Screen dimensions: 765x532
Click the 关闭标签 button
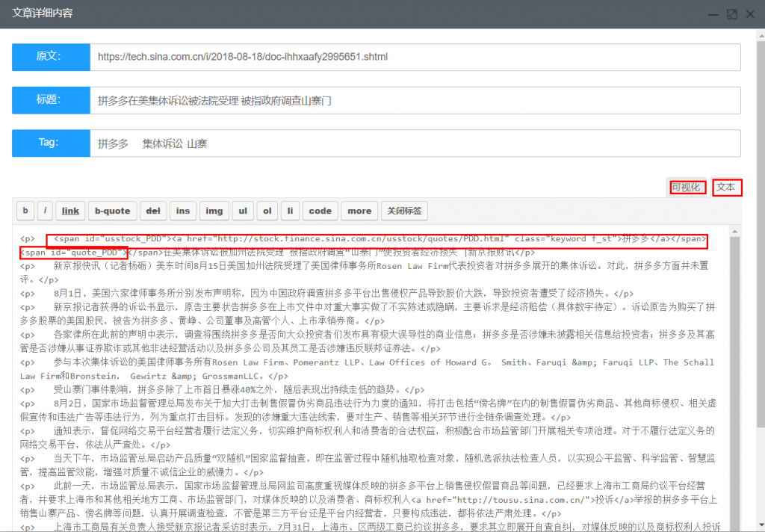pos(404,211)
